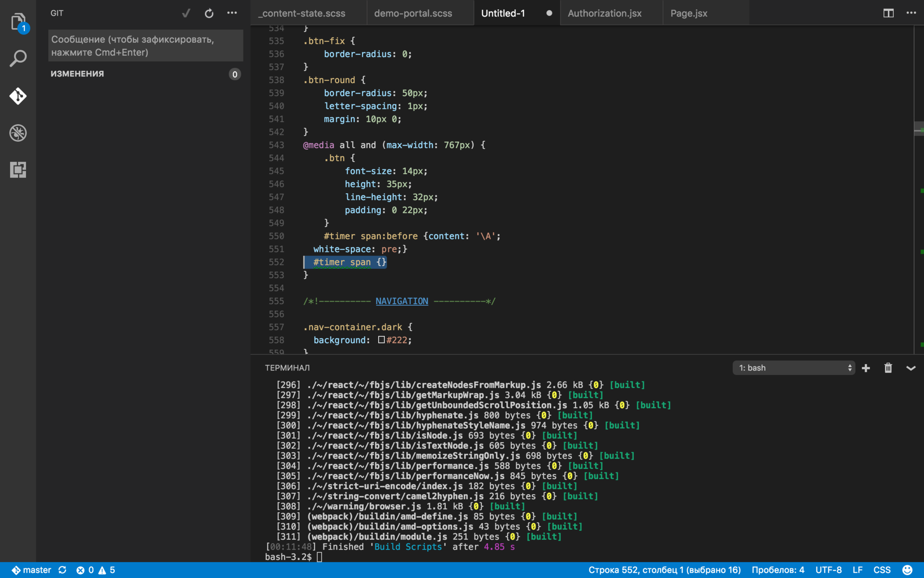This screenshot has width=924, height=578.
Task: Collapse the ИЗМЕНЕНИЯ changes section
Action: pyautogui.click(x=77, y=74)
